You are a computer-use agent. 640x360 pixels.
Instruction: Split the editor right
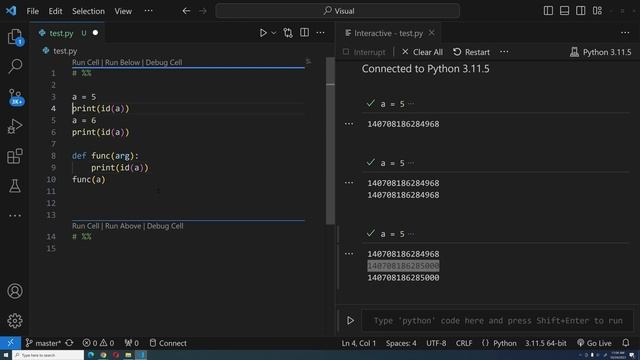[304, 33]
